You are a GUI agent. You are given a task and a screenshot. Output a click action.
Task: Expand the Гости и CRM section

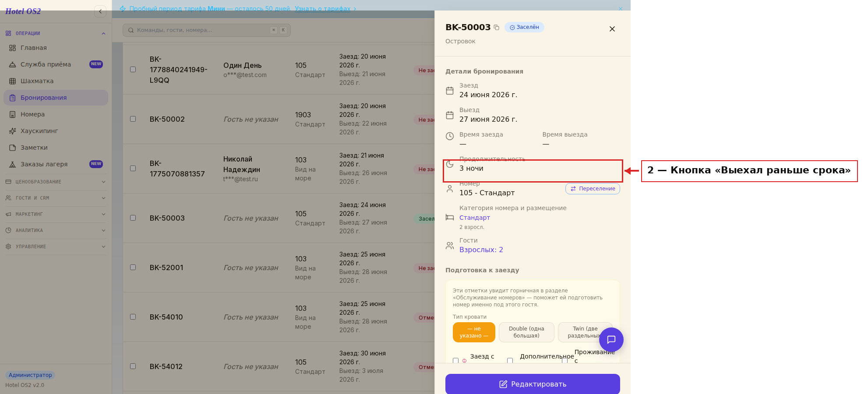point(56,198)
